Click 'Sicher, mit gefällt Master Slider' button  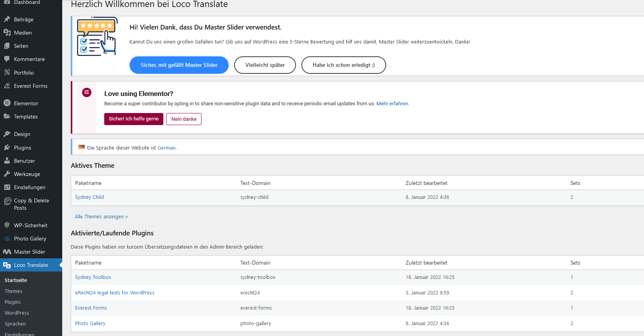click(x=179, y=65)
